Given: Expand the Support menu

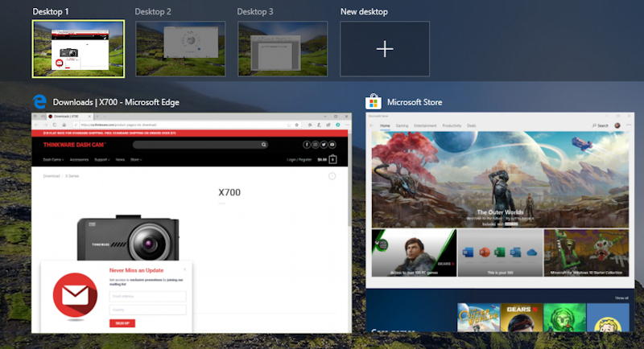Looking at the screenshot, I should coord(102,159).
